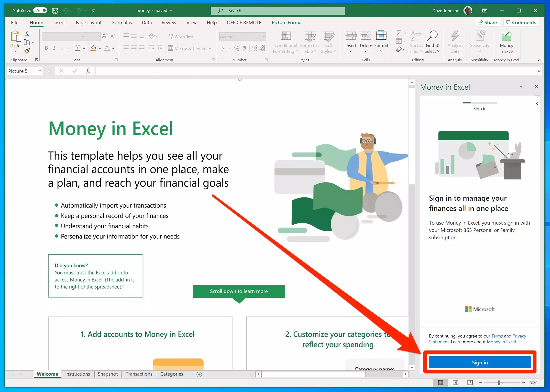Click Decrease Font Size icon

pyautogui.click(x=113, y=36)
